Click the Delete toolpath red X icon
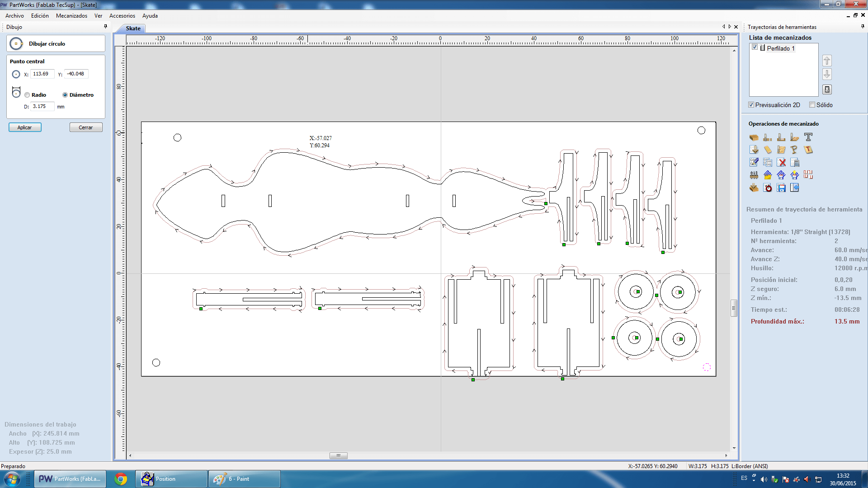Viewport: 868px width, 488px height. pos(781,162)
